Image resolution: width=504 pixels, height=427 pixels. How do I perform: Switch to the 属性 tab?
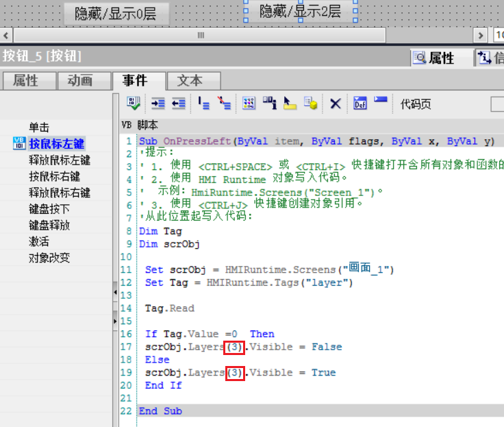pyautogui.click(x=29, y=81)
